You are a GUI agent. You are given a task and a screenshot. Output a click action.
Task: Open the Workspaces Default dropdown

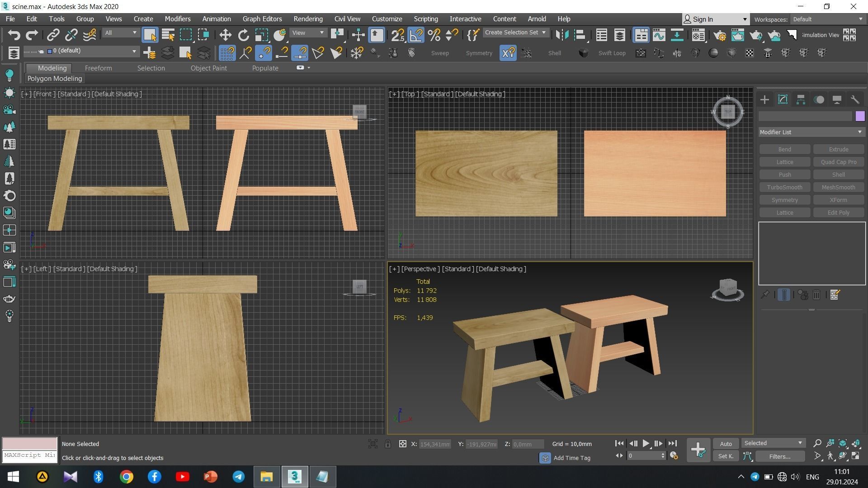[827, 19]
